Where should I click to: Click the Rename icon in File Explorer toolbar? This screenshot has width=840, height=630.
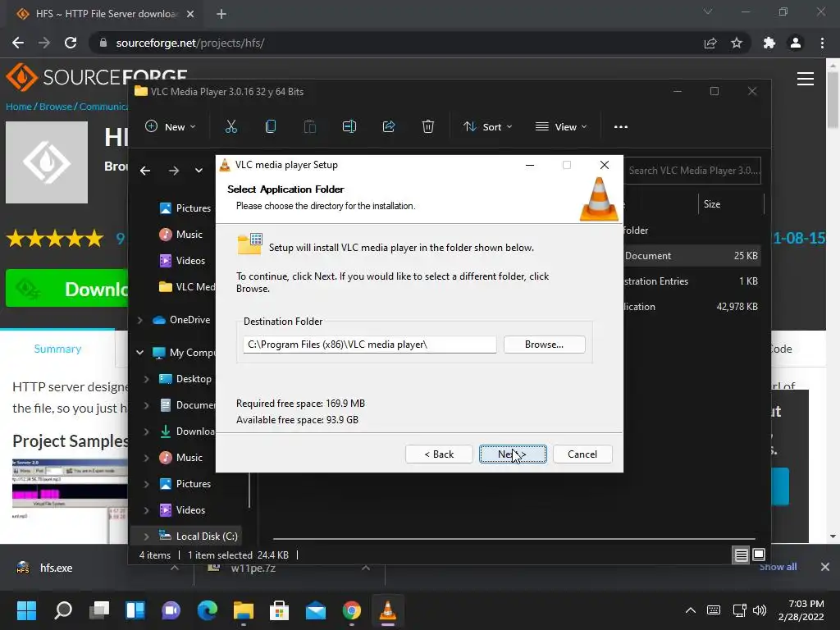tap(349, 126)
